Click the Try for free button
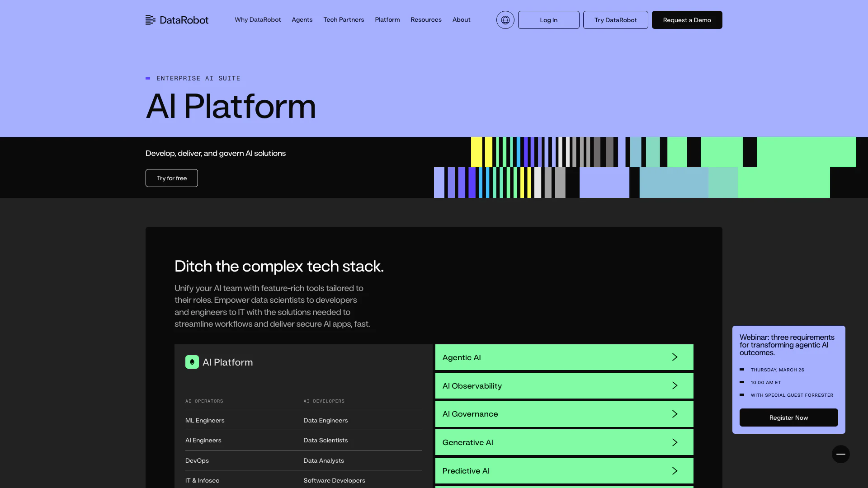This screenshot has width=868, height=488. coord(172,178)
